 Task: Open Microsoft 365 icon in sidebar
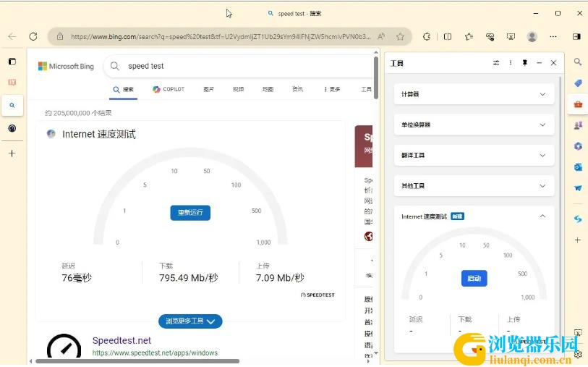(x=578, y=146)
